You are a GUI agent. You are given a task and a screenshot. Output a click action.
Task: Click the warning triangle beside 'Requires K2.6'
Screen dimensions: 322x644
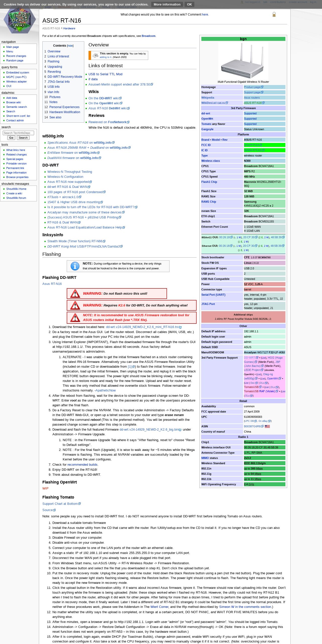pos(75,305)
